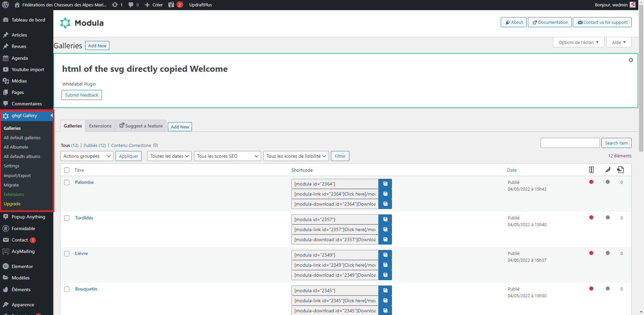Select the Lièvre gallery checkbox

pos(67,254)
